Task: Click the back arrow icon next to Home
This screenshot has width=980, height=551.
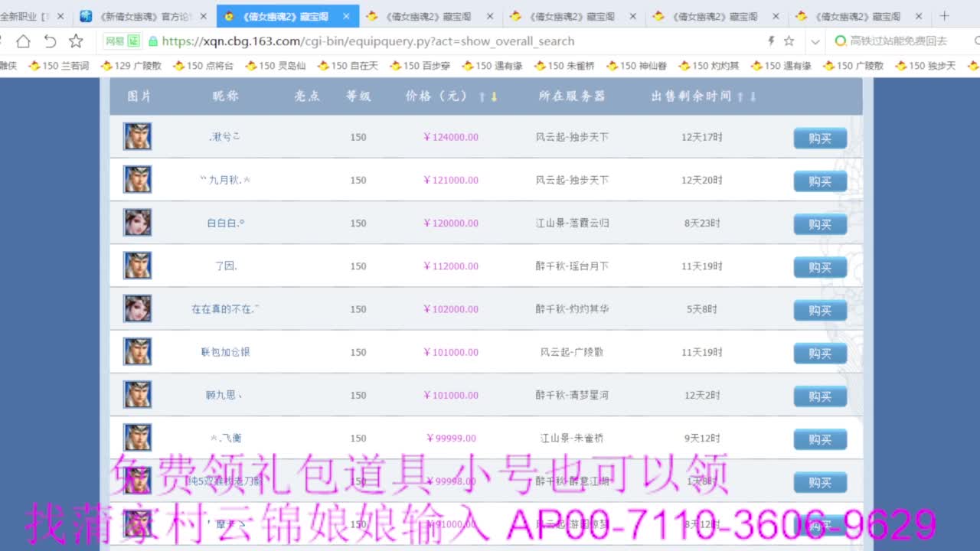Action: point(48,41)
